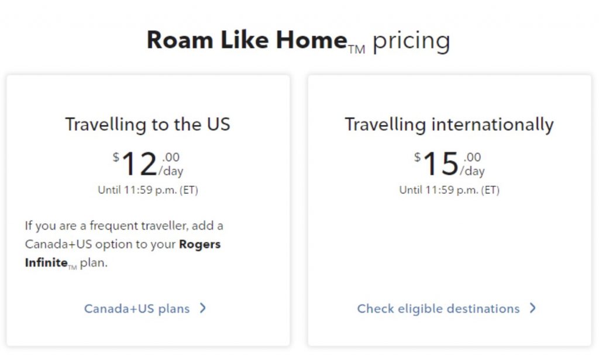599x364 pixels.
Task: Click the large 12 price number
Action: point(139,164)
